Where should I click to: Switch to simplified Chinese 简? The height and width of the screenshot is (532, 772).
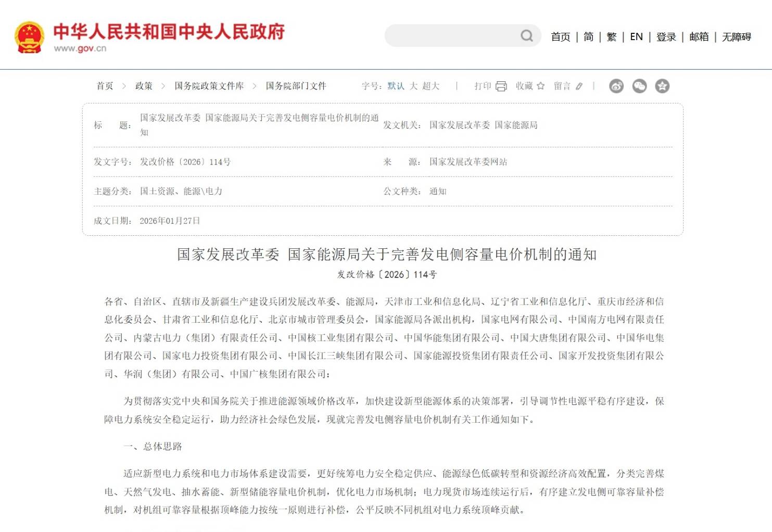pos(588,37)
